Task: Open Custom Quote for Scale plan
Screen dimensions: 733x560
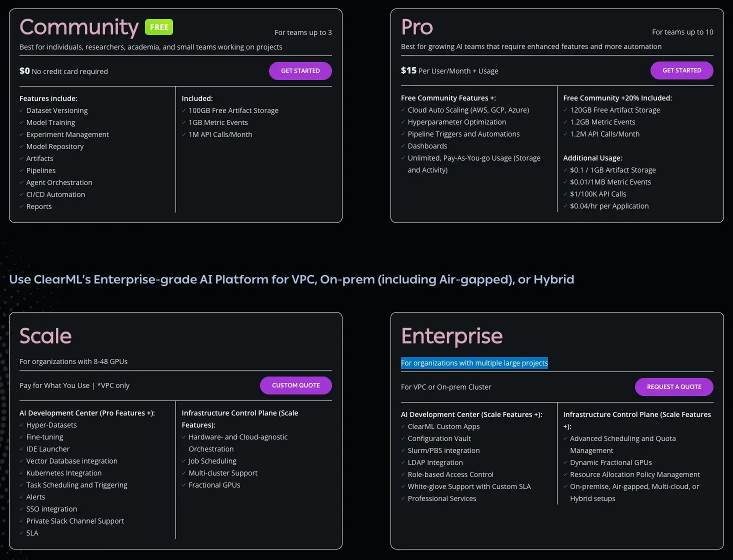Action: [x=295, y=385]
